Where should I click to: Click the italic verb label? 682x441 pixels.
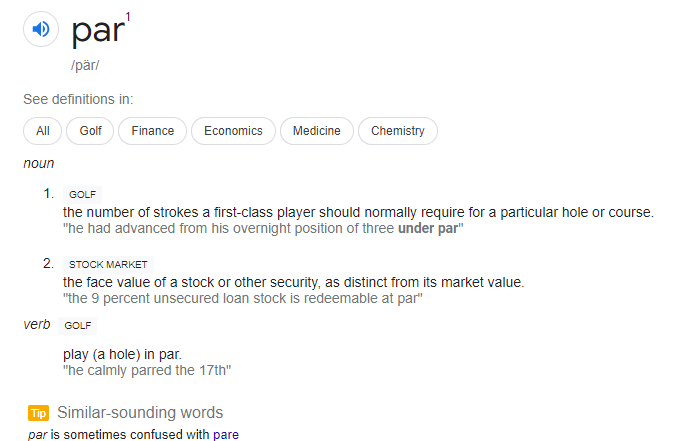coord(37,324)
